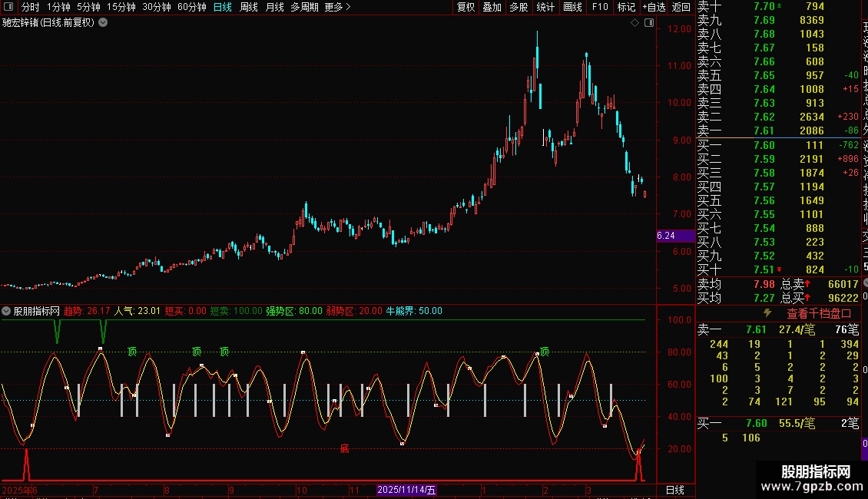Expand the 驰宏锌锗 chart title dropdown arrow

click(103, 23)
